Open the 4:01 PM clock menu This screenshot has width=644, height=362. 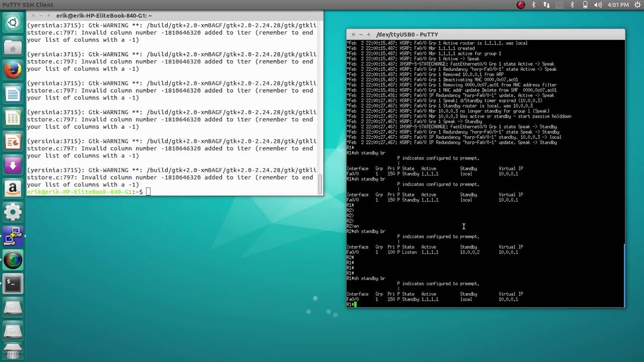(618, 5)
